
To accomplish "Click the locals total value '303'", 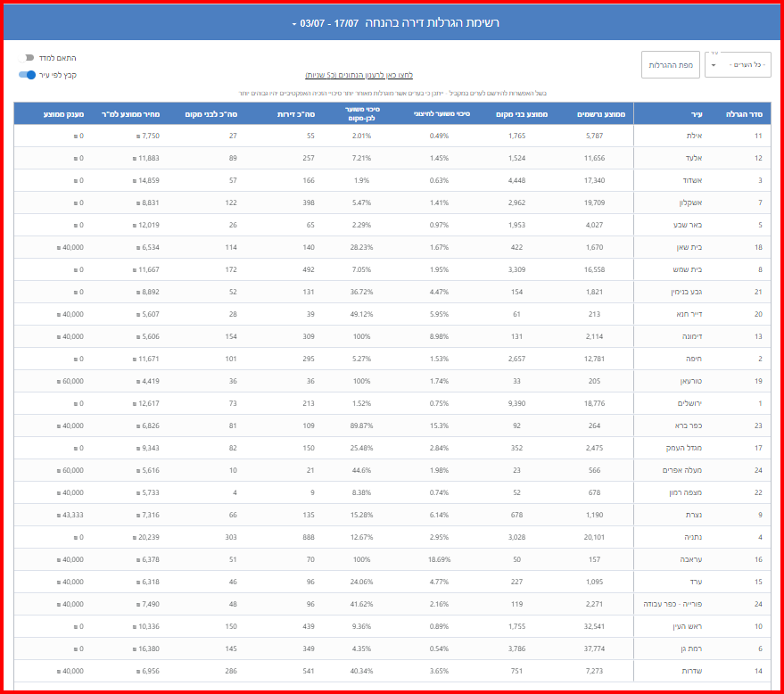I will 231,538.
